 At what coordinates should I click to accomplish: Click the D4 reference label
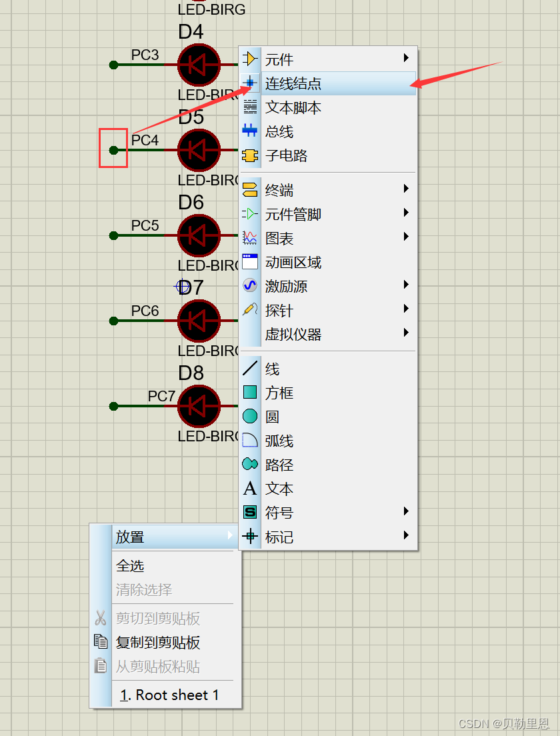[191, 32]
